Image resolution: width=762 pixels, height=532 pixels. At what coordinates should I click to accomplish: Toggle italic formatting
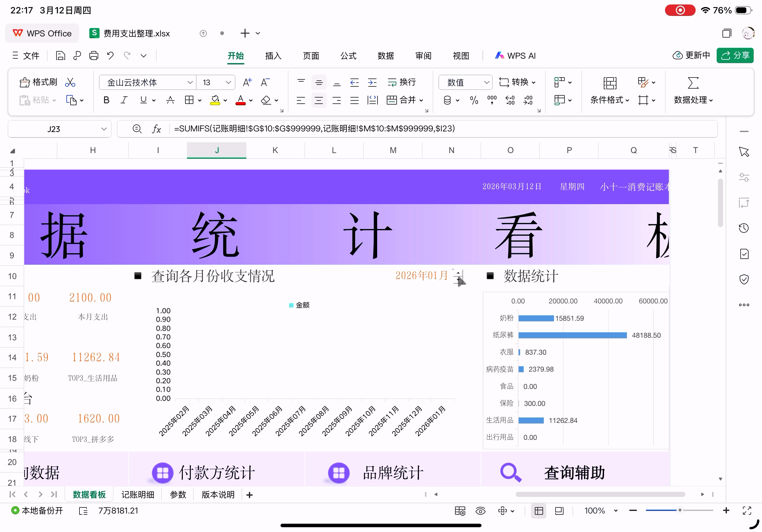point(124,100)
